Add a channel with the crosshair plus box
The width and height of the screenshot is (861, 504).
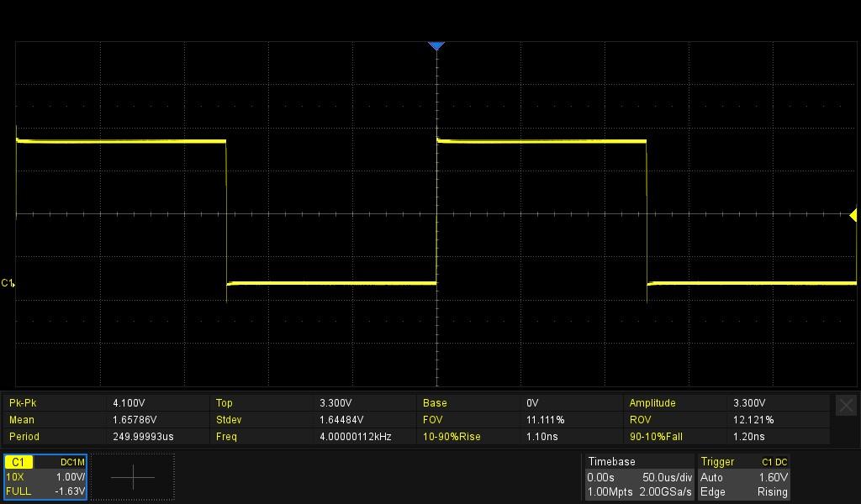133,477
